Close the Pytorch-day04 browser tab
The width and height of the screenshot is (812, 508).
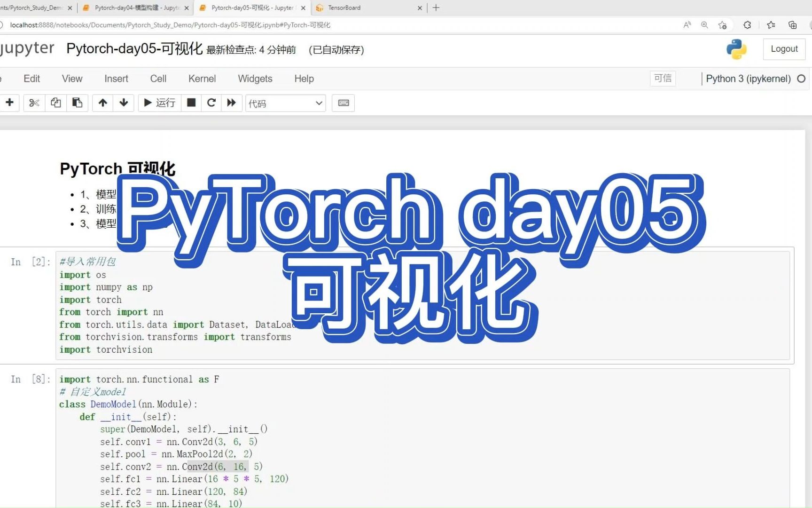187,8
